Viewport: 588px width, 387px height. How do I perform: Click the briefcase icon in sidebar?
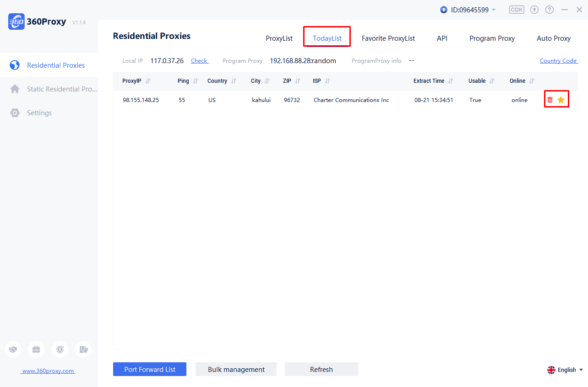(x=36, y=349)
